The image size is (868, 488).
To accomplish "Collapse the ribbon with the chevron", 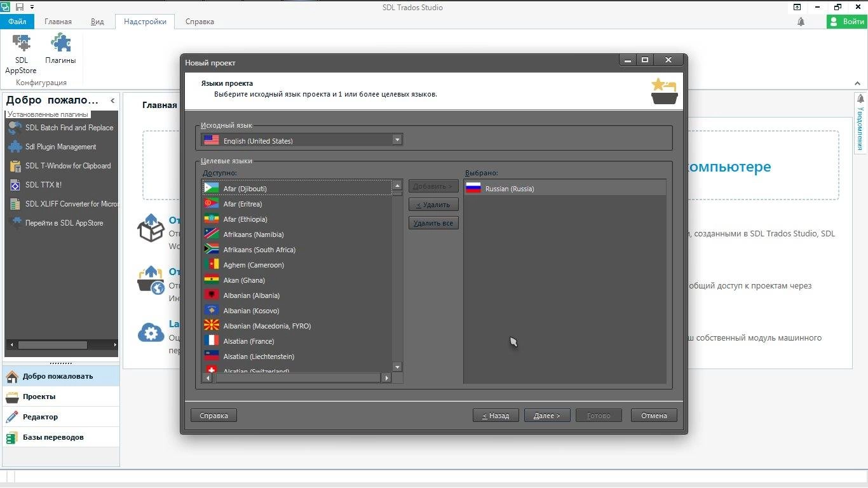I will tap(858, 83).
